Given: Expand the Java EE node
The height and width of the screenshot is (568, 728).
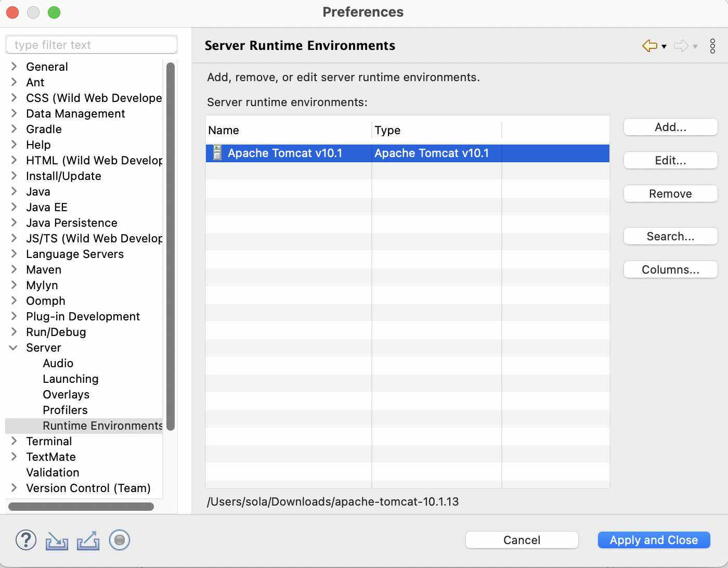Looking at the screenshot, I should point(14,207).
